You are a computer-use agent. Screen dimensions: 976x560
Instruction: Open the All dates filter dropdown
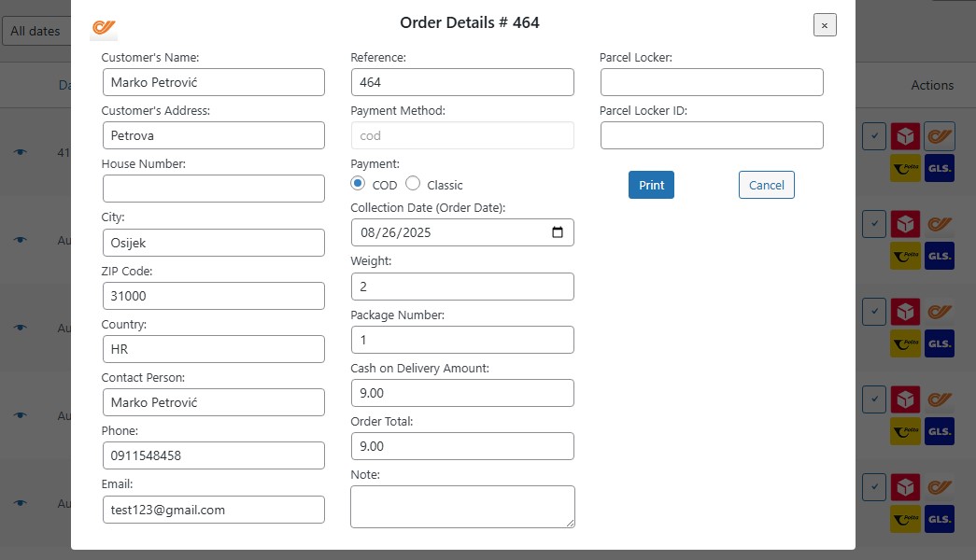[35, 31]
